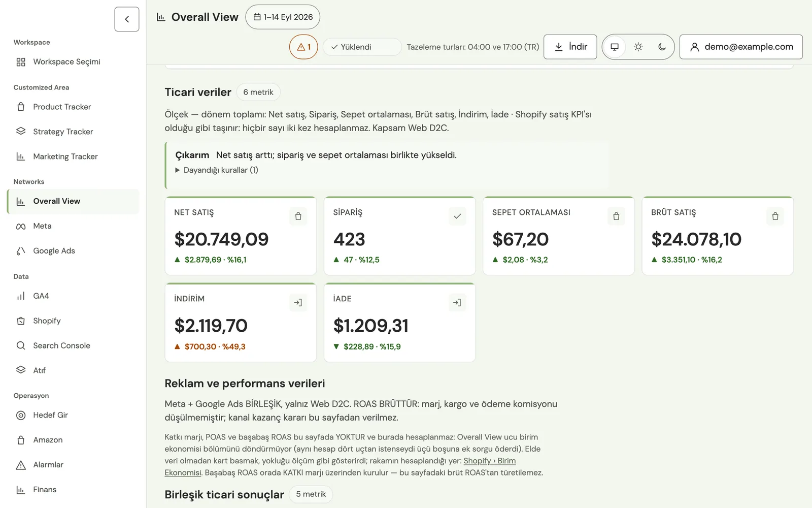The image size is (812, 508).
Task: Click the Tazeleme turları refresh schedule text
Action: [473, 47]
